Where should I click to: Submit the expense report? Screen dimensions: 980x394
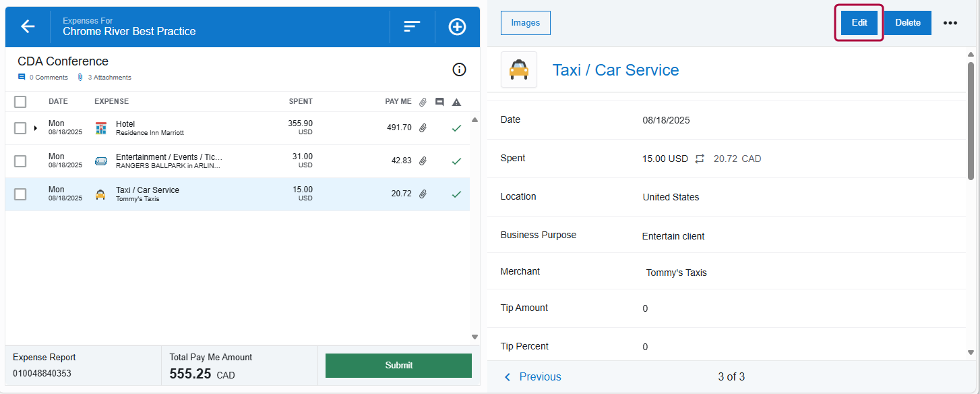(398, 365)
